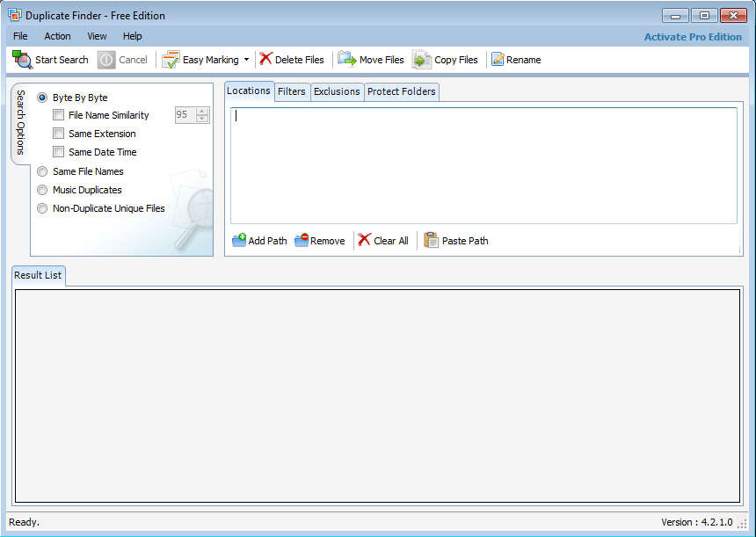Switch to the Locations tab
This screenshot has width=756, height=537.
pos(249,91)
